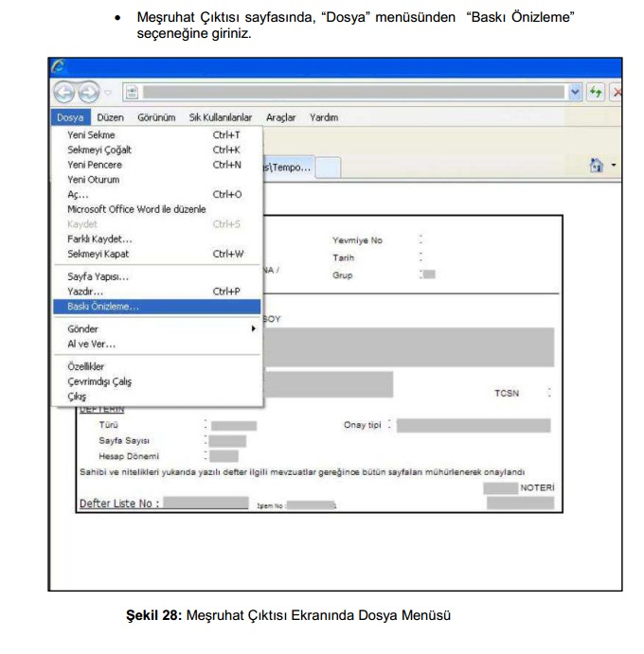Select Çevrimdışı Çalış menu entry

[x=157, y=381]
